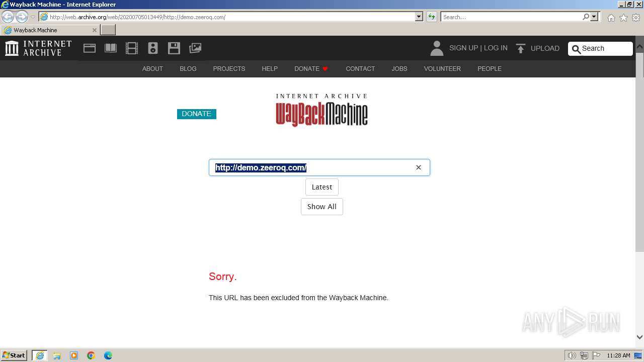Clear the URL field with the X
This screenshot has width=644, height=362.
[419, 167]
